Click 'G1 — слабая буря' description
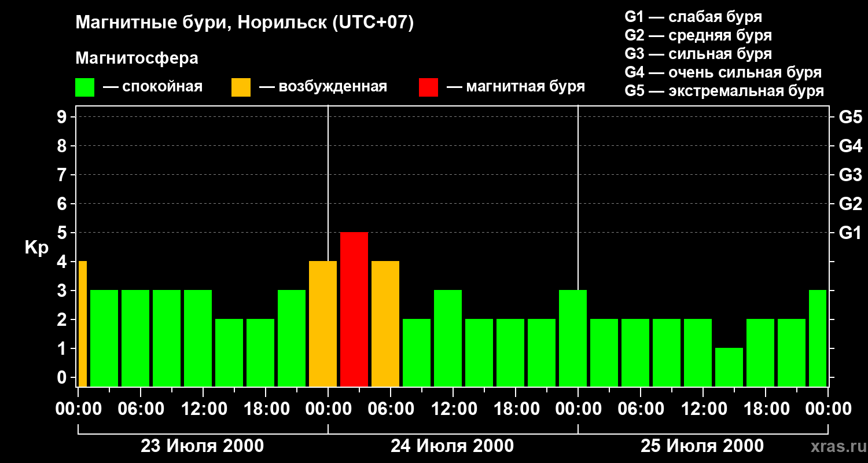868x463 pixels. 693,17
